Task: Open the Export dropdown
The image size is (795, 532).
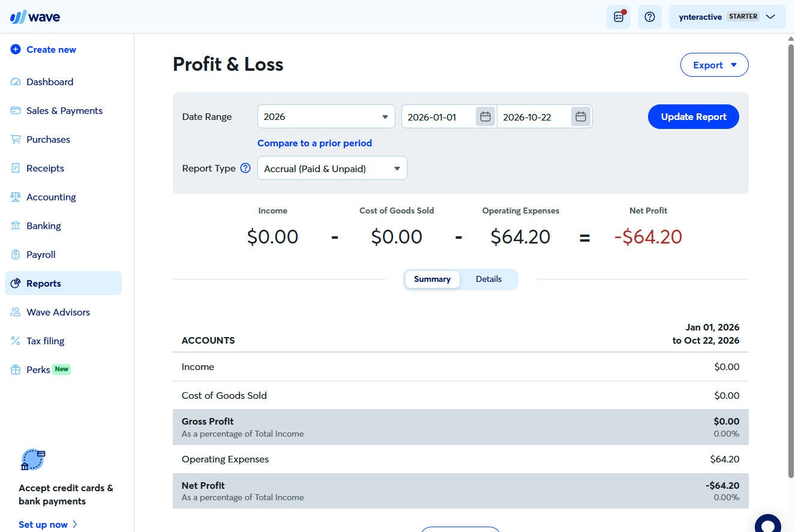Action: [715, 65]
